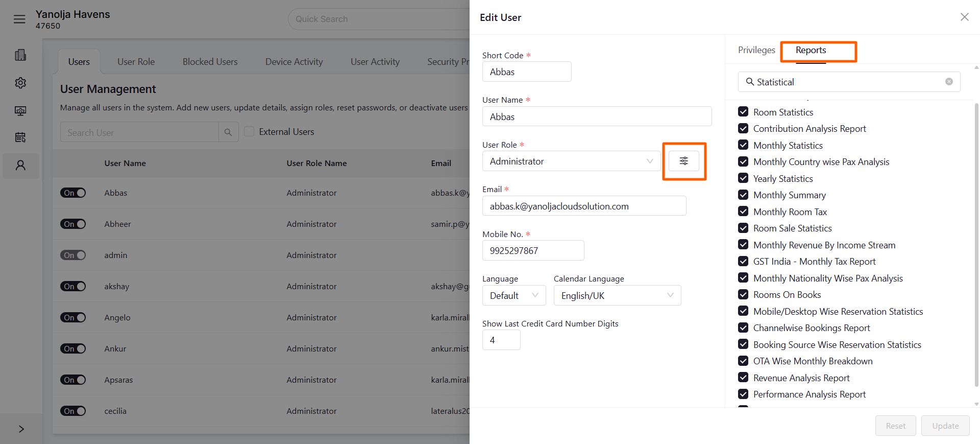Select the Device Activity tab

294,62
